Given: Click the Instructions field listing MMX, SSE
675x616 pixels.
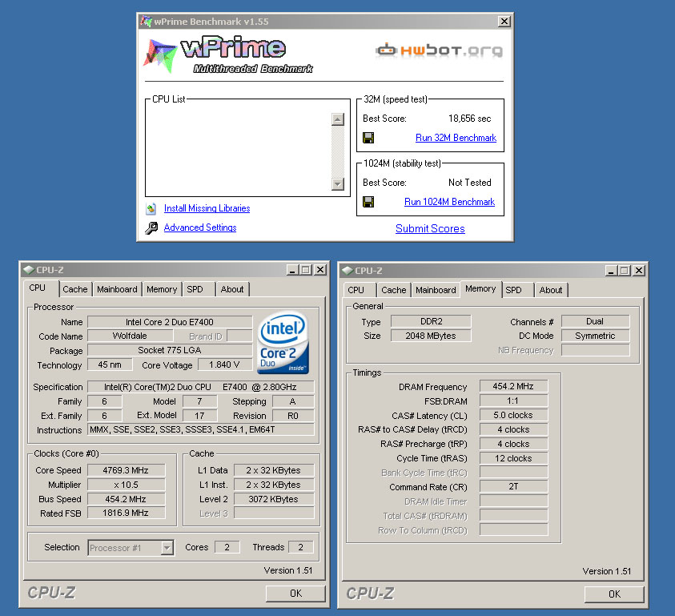Looking at the screenshot, I should [201, 429].
